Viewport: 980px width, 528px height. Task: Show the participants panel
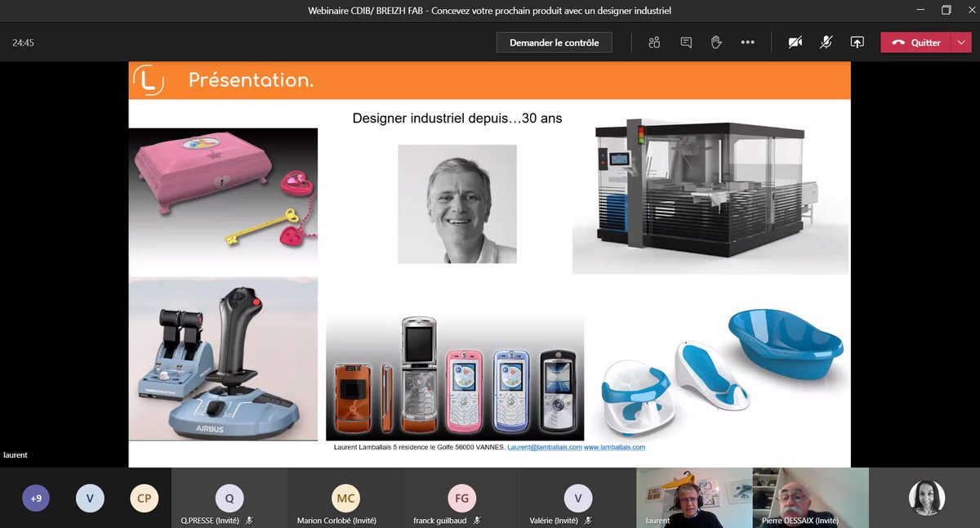pyautogui.click(x=654, y=43)
